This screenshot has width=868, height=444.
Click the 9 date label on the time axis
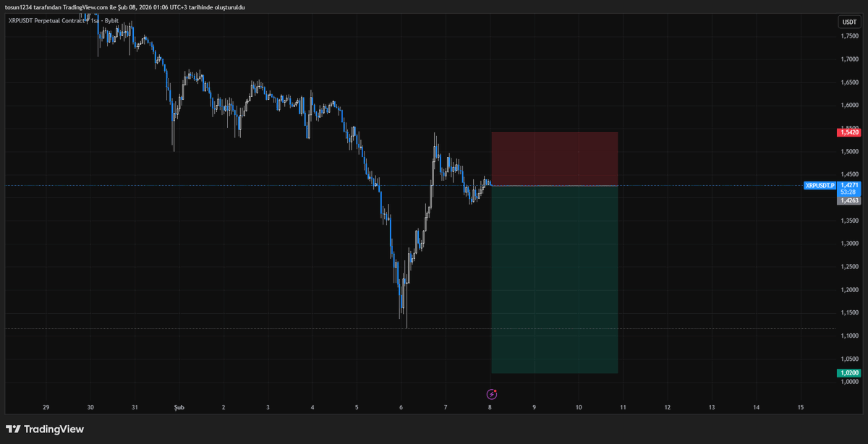point(534,408)
